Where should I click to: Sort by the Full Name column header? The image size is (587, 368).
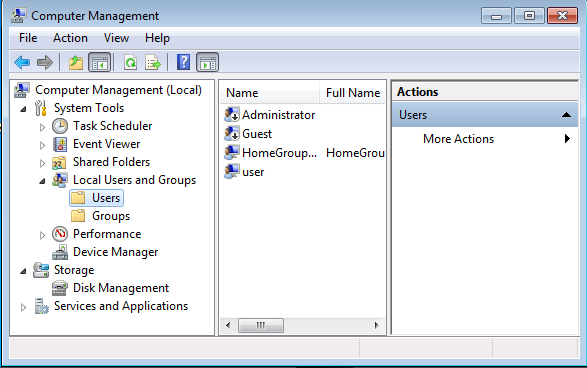[353, 93]
